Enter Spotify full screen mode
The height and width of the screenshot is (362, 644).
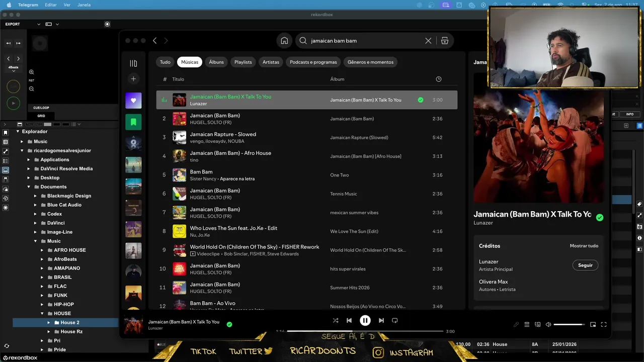[x=604, y=325]
